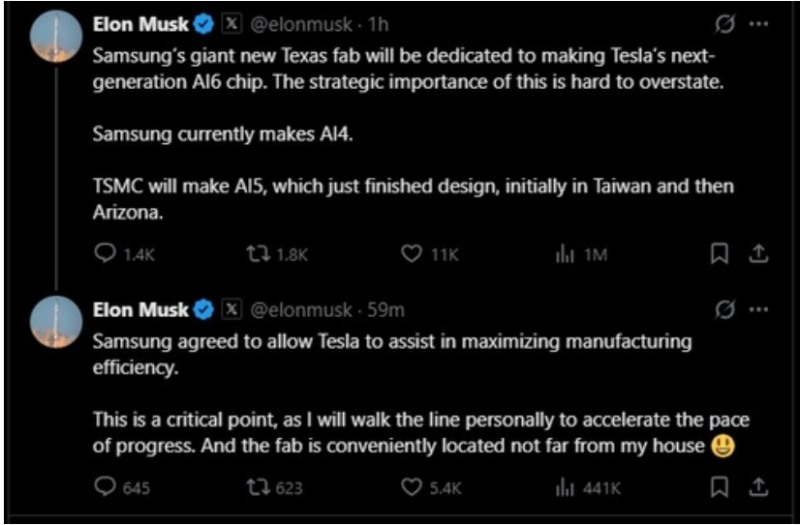Open more options on first tweet

(758, 23)
